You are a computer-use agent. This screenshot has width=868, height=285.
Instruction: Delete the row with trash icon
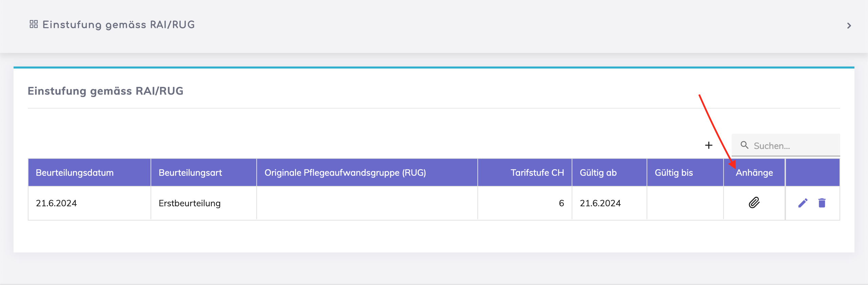point(822,203)
